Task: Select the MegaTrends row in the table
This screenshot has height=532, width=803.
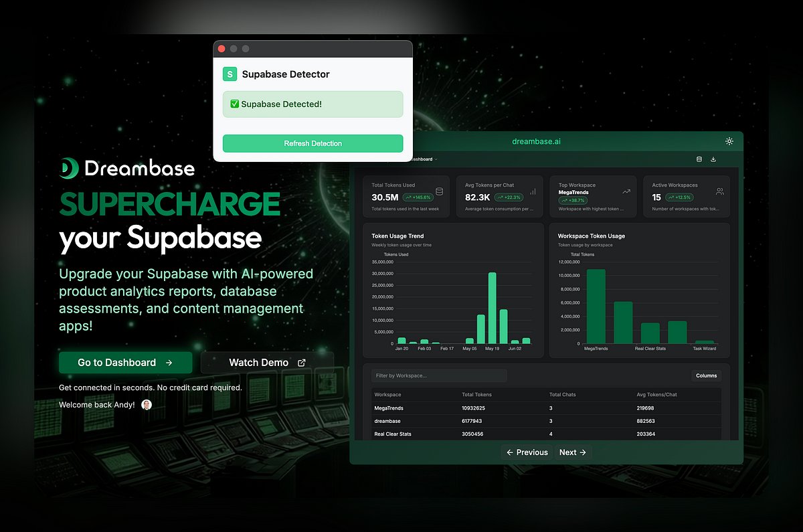Action: [547, 408]
